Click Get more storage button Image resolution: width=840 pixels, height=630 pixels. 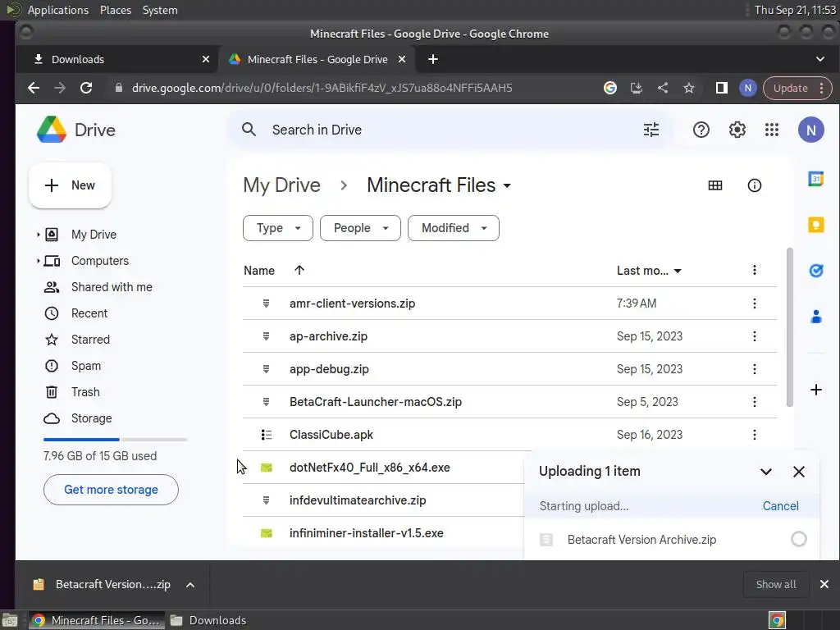pyautogui.click(x=111, y=490)
